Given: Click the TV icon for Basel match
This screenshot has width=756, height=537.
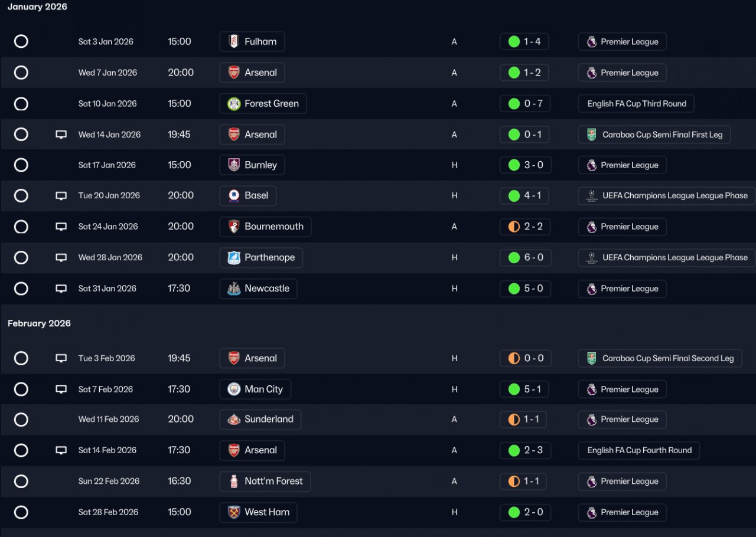Looking at the screenshot, I should 61,196.
